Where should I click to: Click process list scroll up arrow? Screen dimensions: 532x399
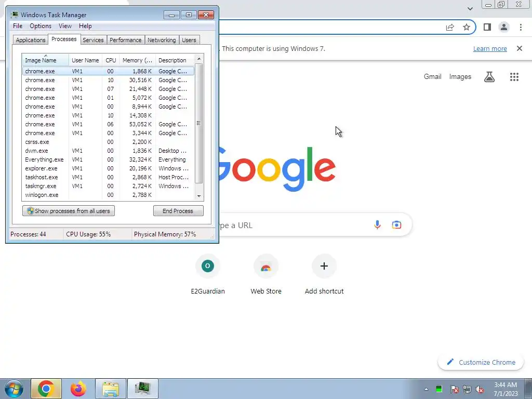199,59
